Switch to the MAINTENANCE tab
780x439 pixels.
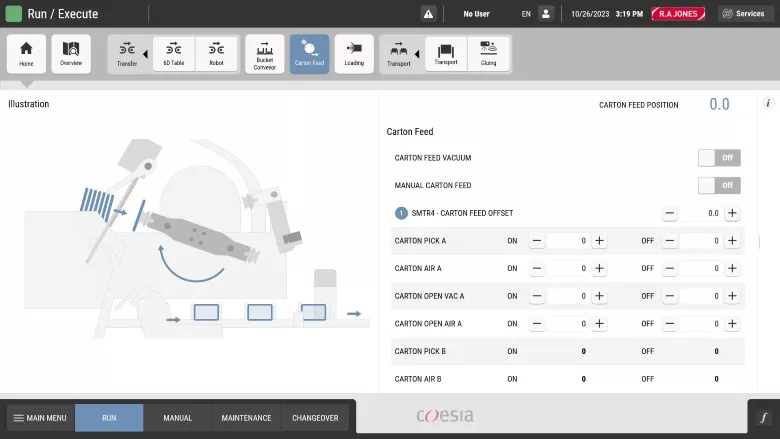246,418
